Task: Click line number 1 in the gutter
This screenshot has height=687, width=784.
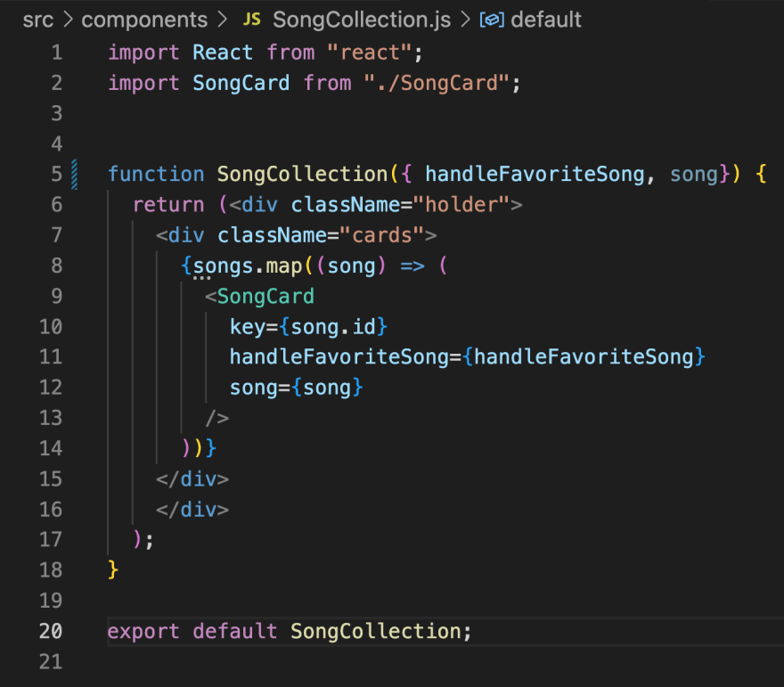Action: [x=57, y=53]
